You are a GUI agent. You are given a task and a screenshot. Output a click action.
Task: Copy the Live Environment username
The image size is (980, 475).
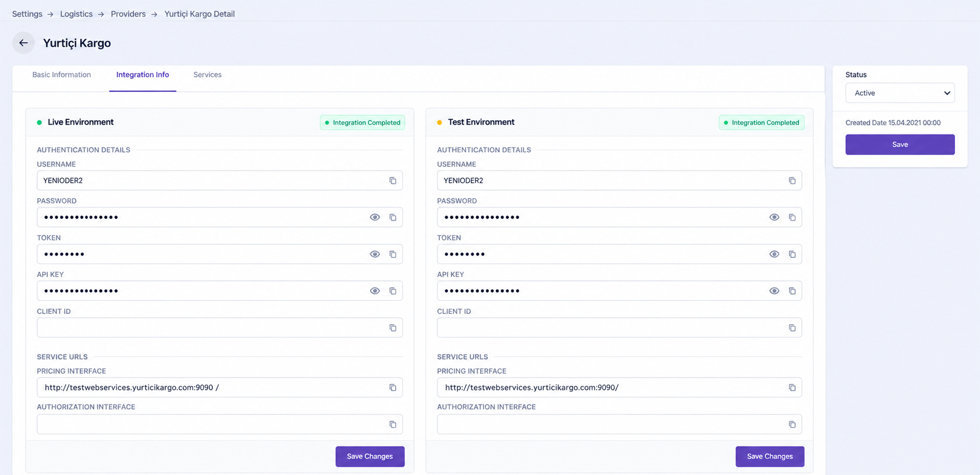pos(393,181)
